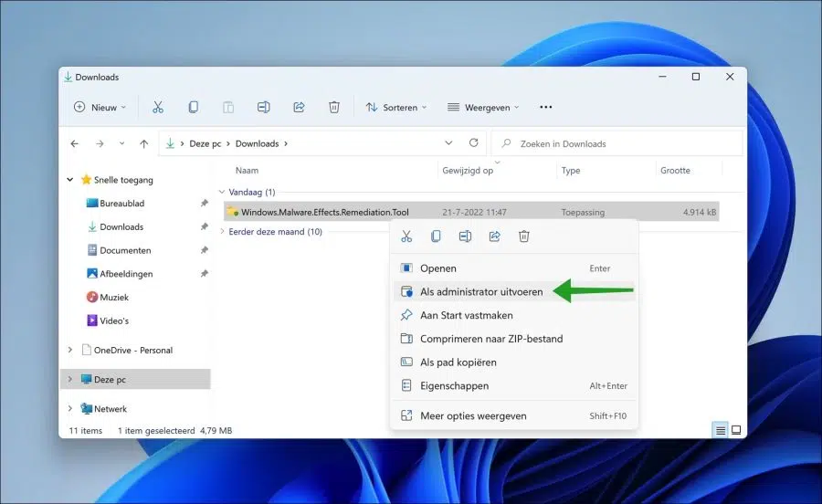Click the Delete trash icon in the top toolbar
The image size is (822, 504).
click(334, 108)
